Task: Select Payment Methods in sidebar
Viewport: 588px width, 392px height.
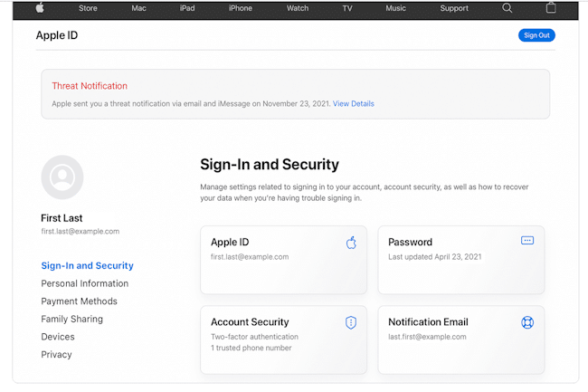Action: click(79, 301)
